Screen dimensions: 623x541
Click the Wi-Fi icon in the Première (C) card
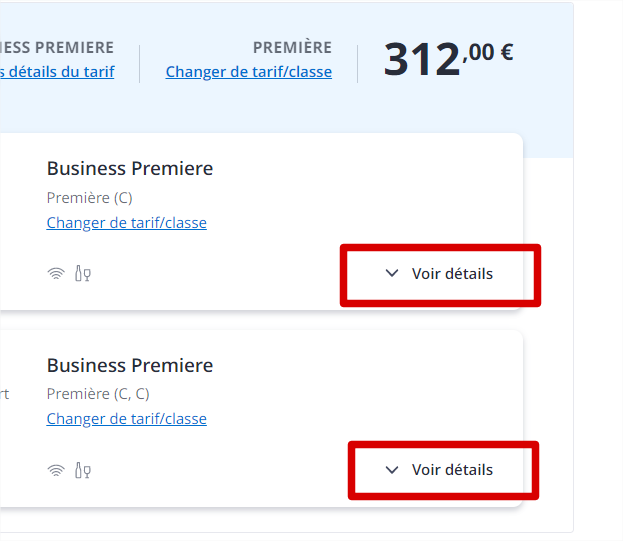click(56, 273)
